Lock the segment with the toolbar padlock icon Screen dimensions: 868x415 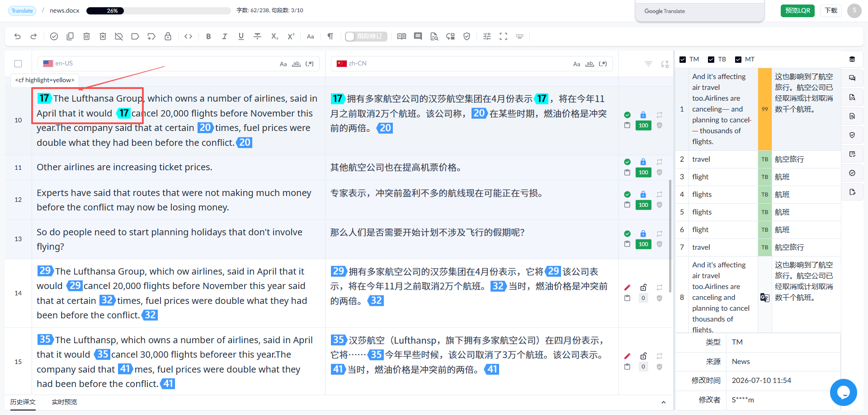click(168, 37)
